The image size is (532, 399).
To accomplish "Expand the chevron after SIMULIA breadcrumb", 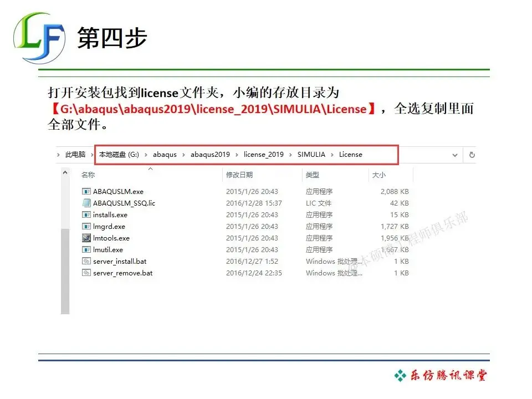I will 332,155.
